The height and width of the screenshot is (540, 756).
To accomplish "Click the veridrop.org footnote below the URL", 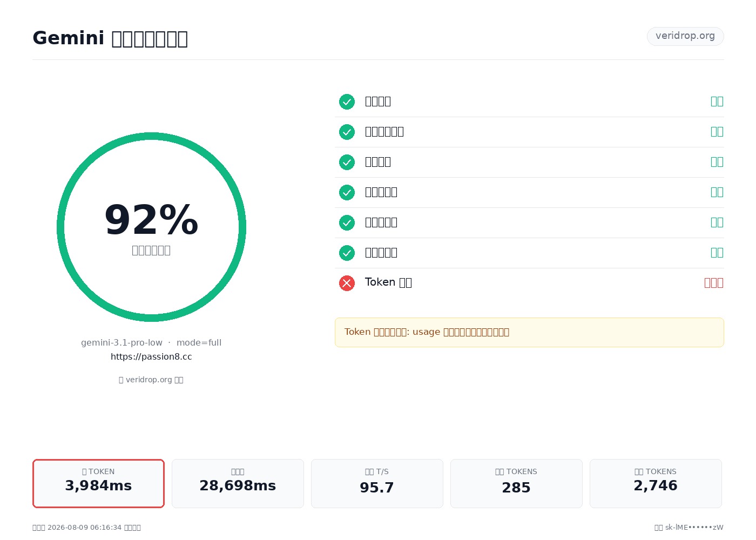I will tap(151, 380).
